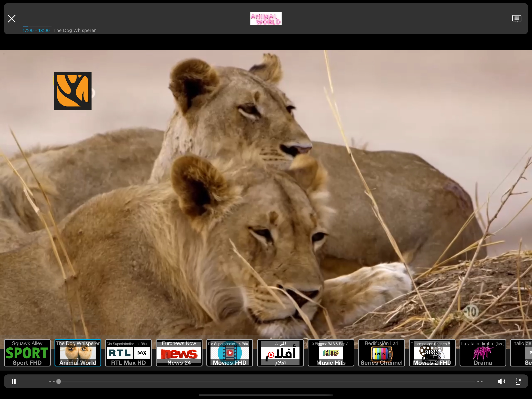This screenshot has width=532, height=399.
Task: Open Movies 2 FHD channel
Action: tap(432, 353)
